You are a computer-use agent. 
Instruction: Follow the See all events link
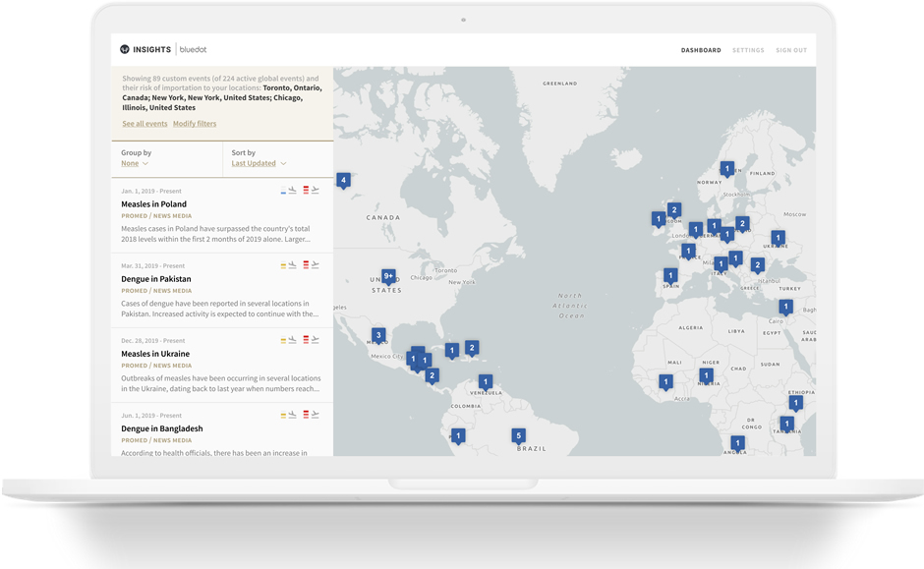[x=144, y=124]
